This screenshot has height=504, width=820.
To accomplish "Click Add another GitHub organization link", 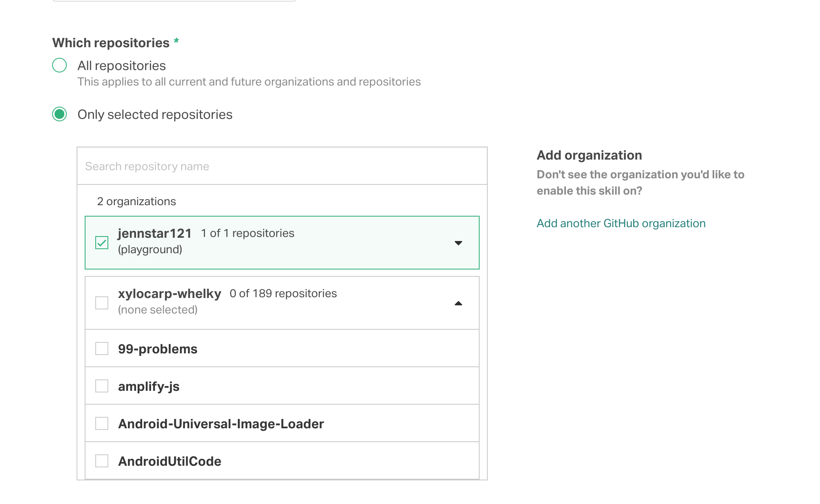I will coord(621,223).
